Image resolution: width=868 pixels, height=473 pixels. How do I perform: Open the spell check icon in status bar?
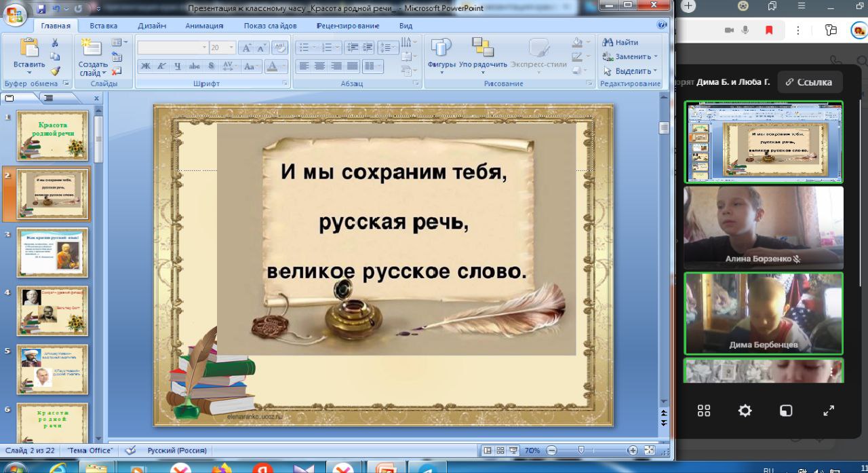131,450
